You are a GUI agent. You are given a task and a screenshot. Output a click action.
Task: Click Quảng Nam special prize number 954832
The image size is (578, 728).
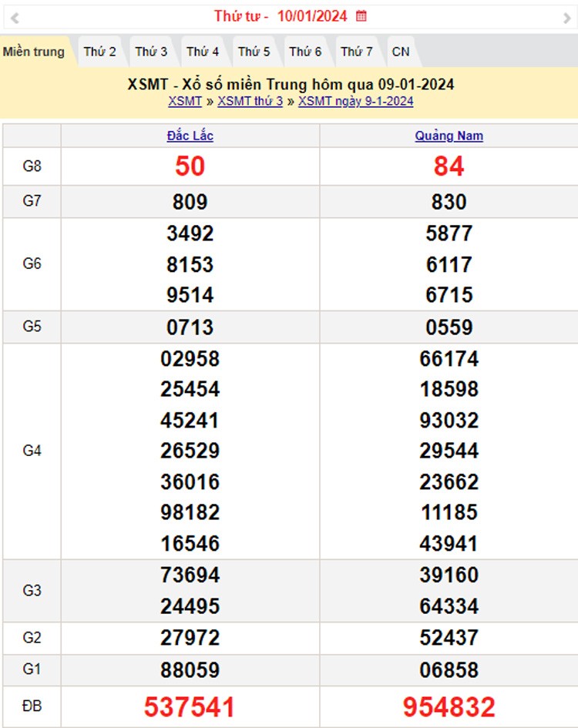[449, 706]
